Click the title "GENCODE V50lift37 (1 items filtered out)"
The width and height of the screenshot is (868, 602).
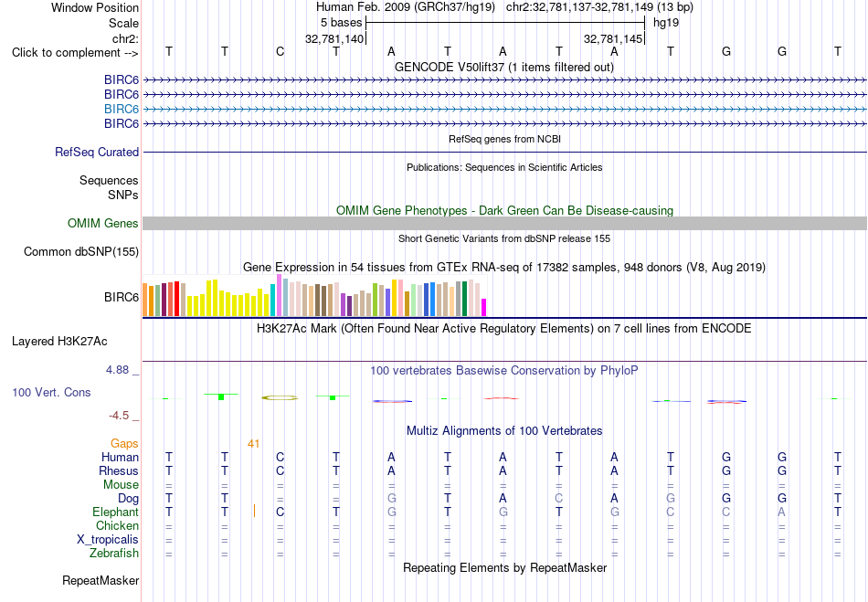504,68
